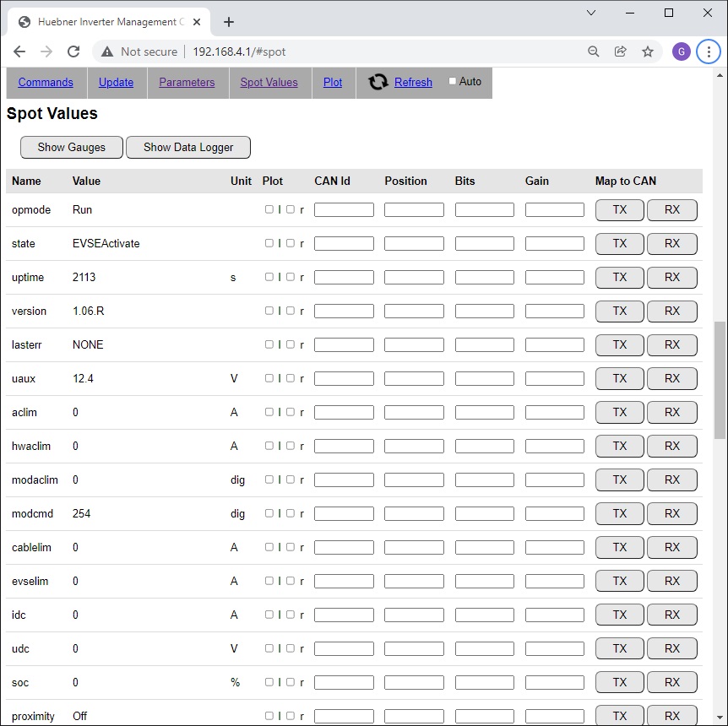This screenshot has width=728, height=726.
Task: Click the TX button for the idc row
Action: pos(619,615)
